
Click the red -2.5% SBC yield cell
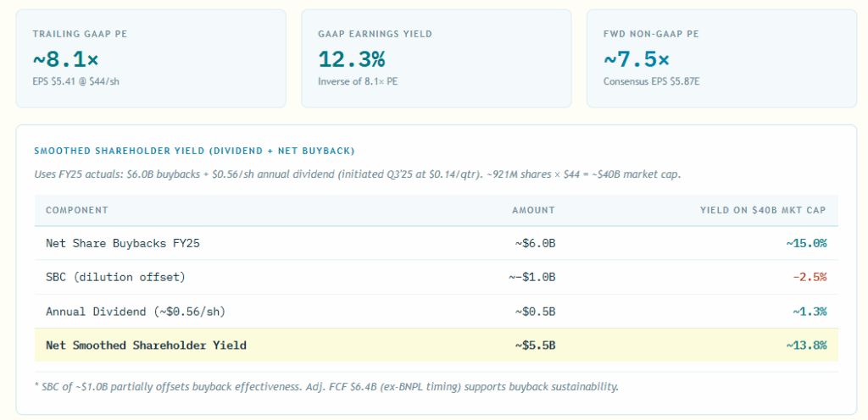tap(809, 277)
